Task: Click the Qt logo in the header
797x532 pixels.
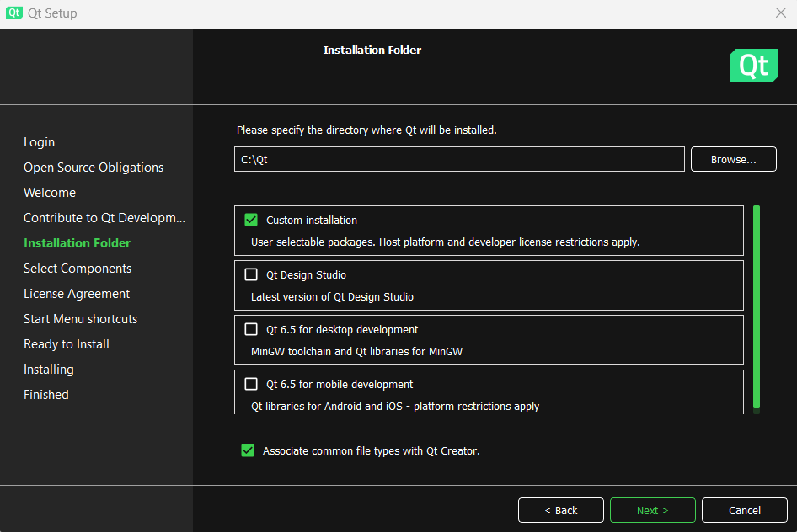Action: pyautogui.click(x=753, y=66)
